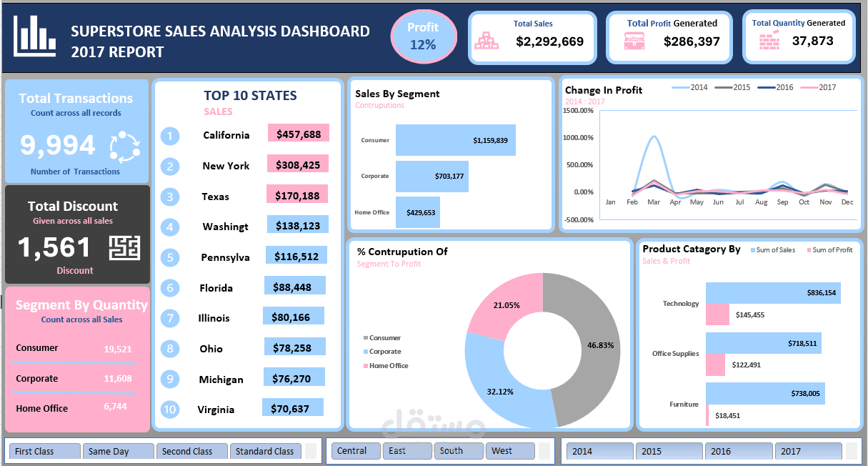Click the Consumer bar in Sales By Segment
Viewport: 868px width, 466px height.
pyautogui.click(x=456, y=140)
